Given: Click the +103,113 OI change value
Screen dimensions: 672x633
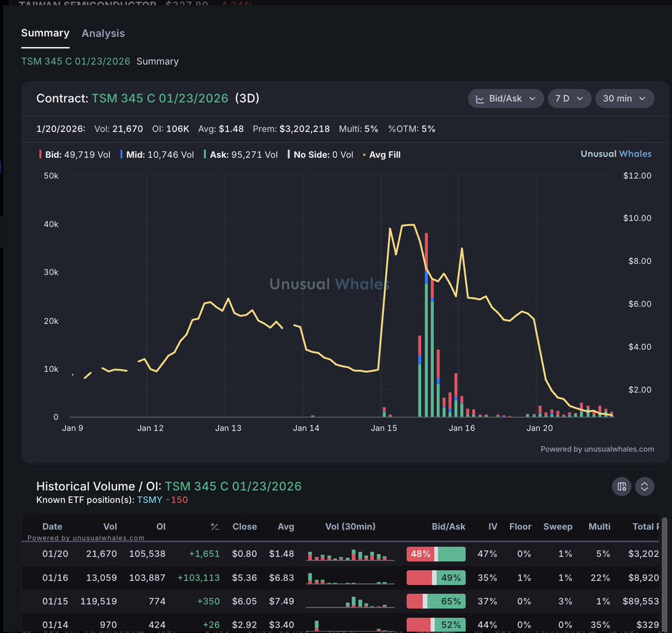Looking at the screenshot, I should 198,578.
